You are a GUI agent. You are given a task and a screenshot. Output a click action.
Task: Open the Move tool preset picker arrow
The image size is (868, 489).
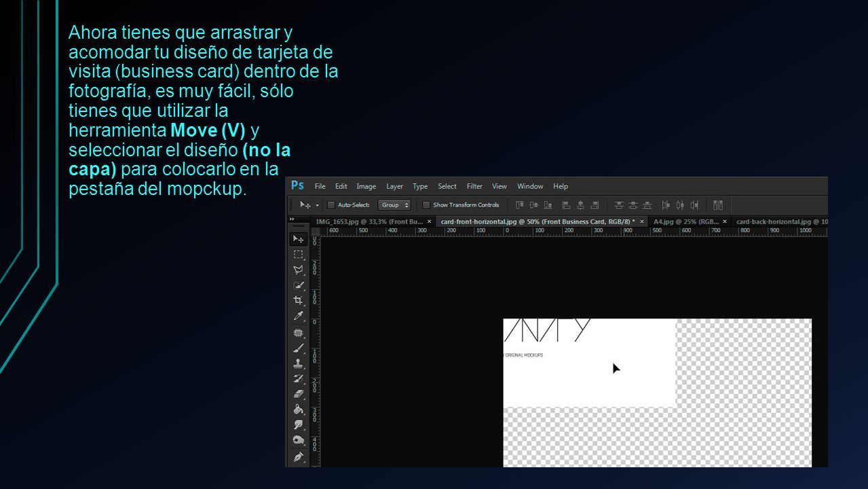[317, 205]
